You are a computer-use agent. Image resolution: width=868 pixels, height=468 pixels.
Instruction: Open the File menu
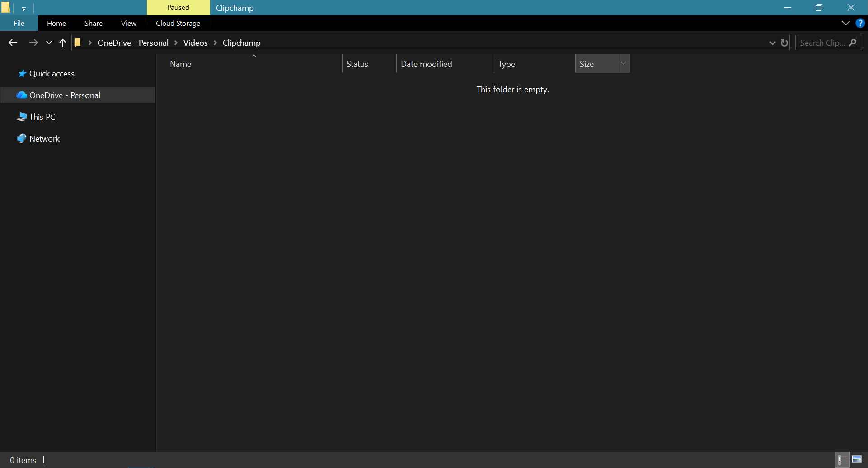click(19, 23)
